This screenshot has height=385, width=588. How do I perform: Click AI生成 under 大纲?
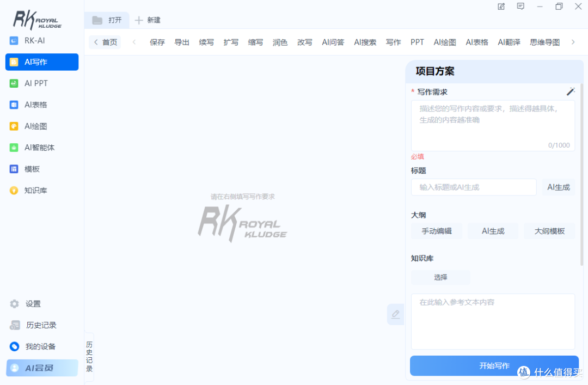(x=493, y=231)
